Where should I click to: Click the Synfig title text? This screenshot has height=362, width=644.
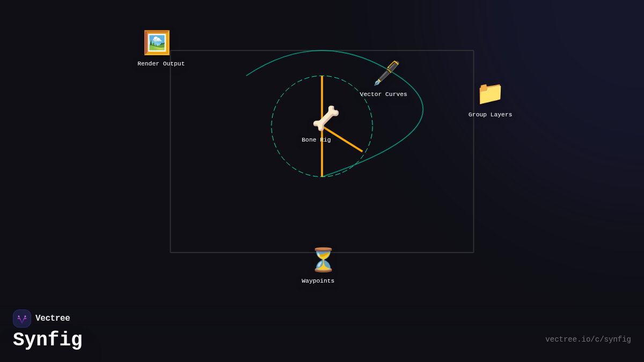click(x=47, y=339)
